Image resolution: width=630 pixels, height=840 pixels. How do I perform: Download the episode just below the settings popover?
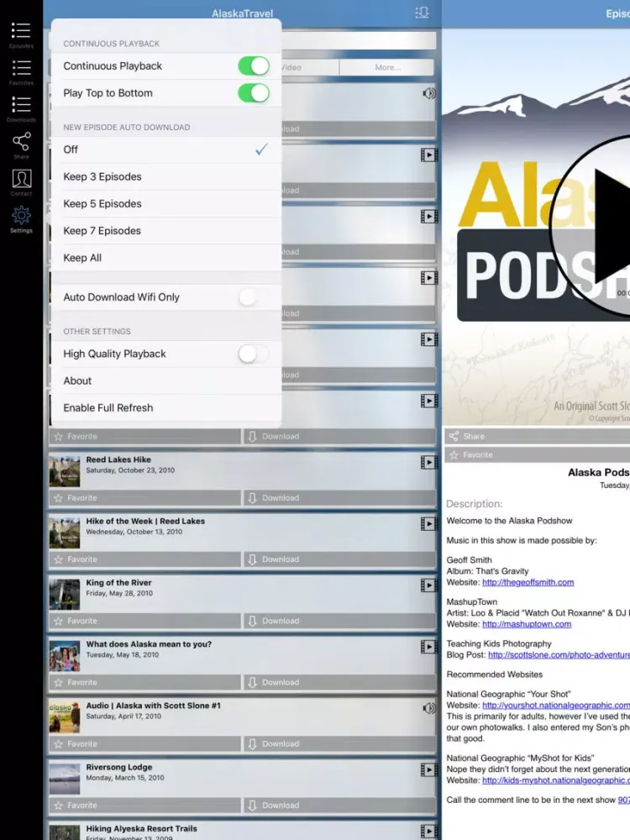(339, 436)
